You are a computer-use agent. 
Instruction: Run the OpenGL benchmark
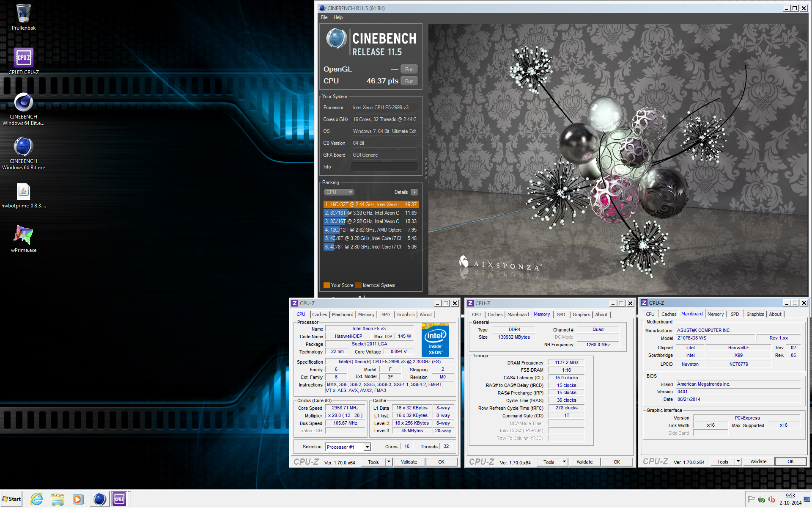pyautogui.click(x=409, y=69)
